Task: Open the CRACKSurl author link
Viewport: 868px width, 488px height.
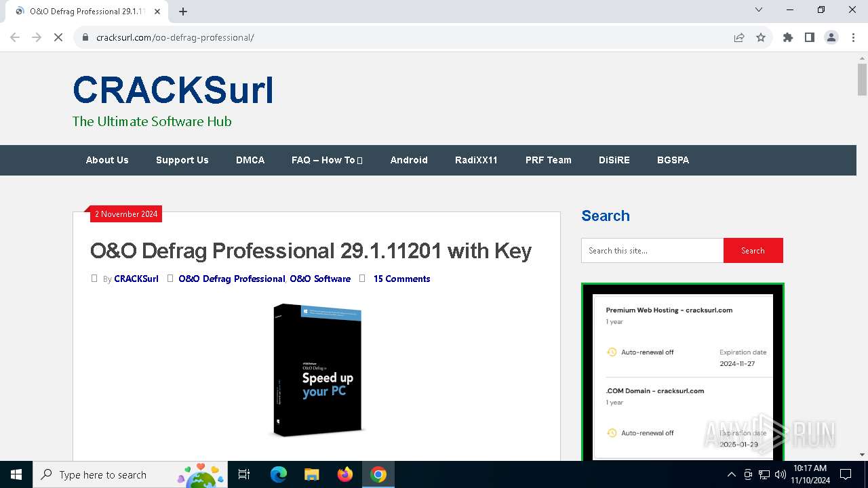Action: click(x=136, y=279)
